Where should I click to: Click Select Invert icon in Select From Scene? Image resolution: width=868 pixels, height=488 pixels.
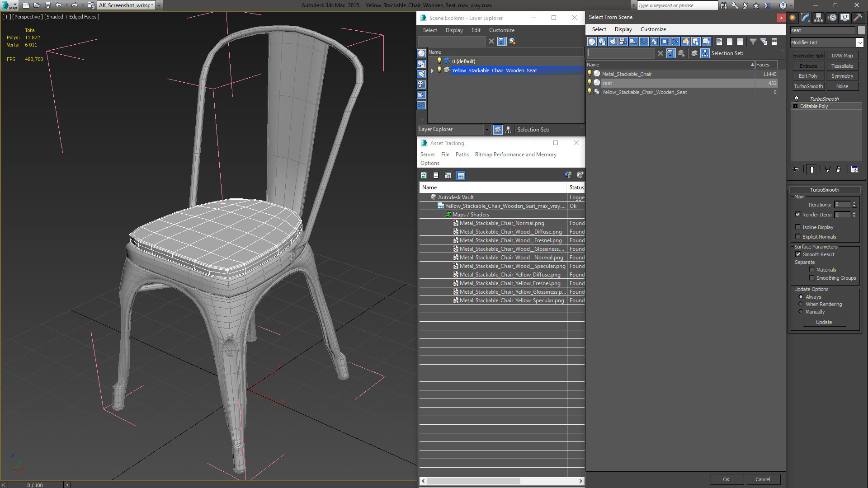[x=740, y=42]
